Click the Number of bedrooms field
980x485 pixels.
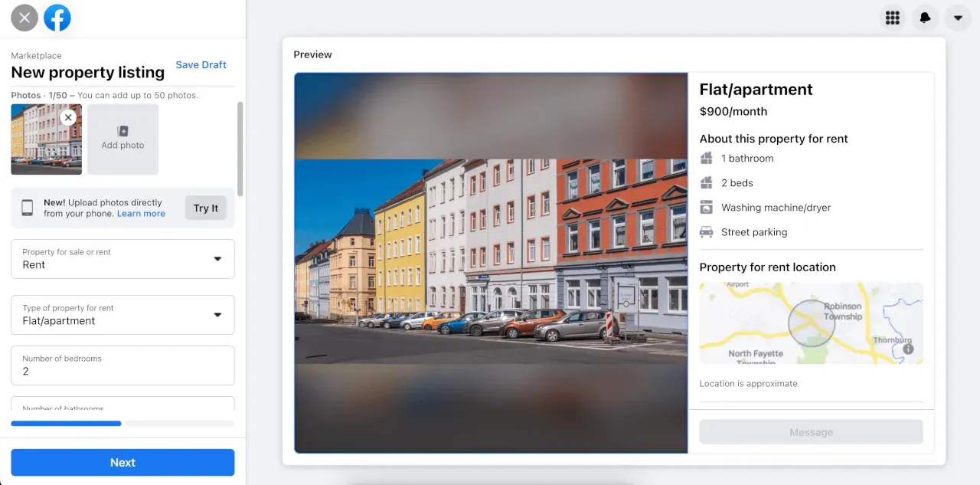click(x=122, y=365)
